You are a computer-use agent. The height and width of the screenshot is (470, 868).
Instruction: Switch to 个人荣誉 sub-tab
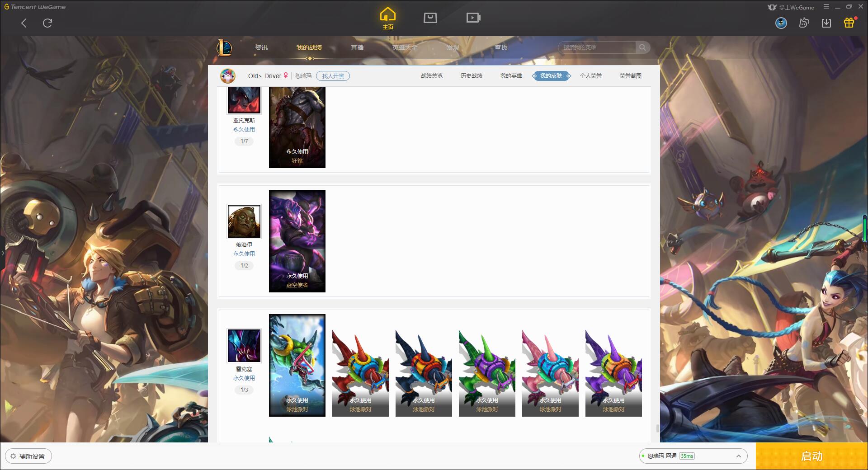[591, 76]
